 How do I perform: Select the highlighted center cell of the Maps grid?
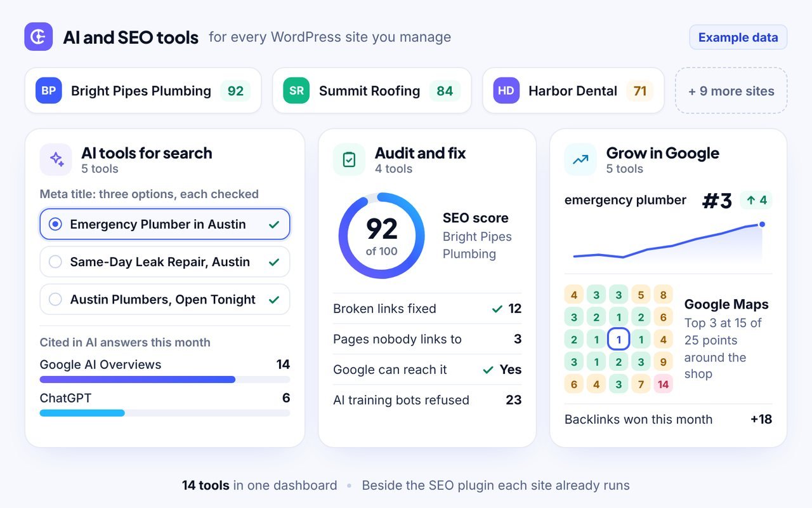(x=619, y=339)
